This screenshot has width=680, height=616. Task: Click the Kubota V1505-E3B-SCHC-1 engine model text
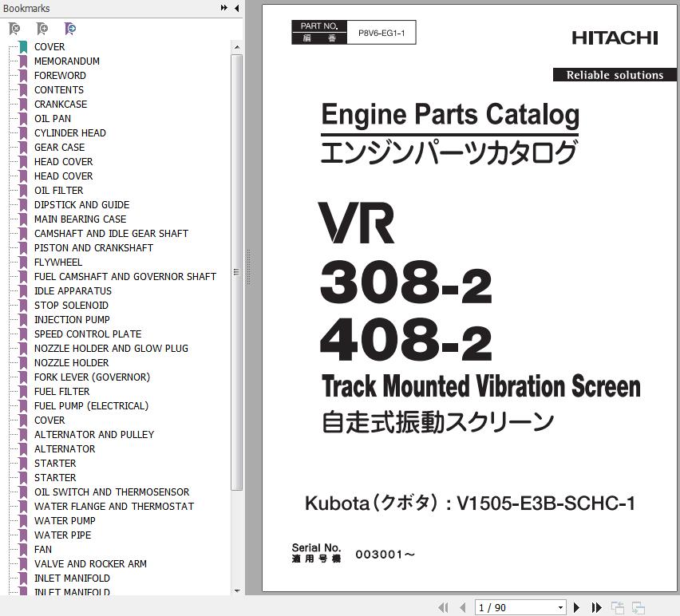click(x=470, y=503)
